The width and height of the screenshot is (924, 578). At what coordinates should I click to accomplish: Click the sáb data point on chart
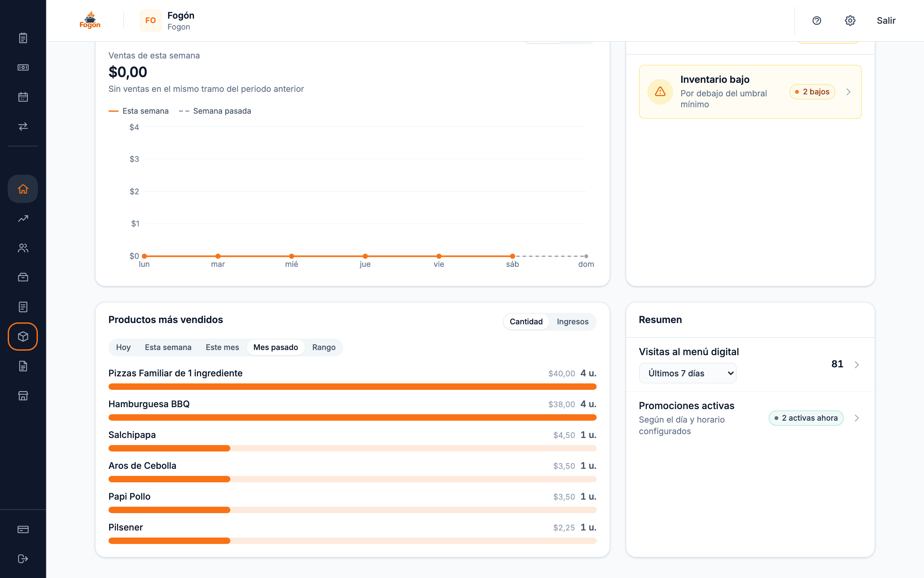pyautogui.click(x=512, y=256)
